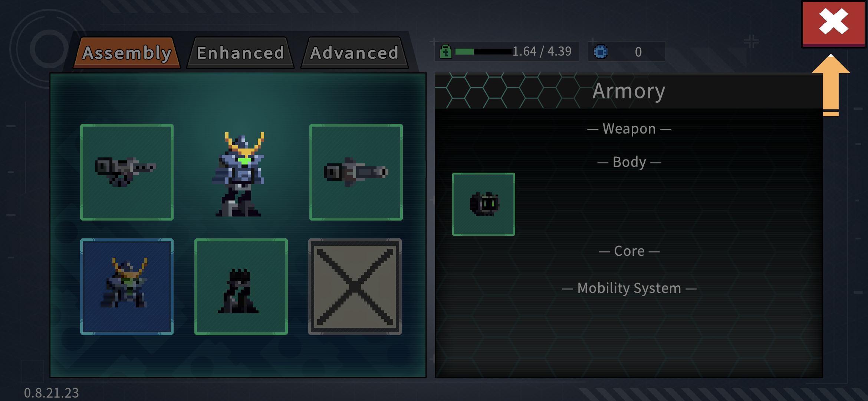
Task: Open the Advanced tab
Action: (354, 53)
